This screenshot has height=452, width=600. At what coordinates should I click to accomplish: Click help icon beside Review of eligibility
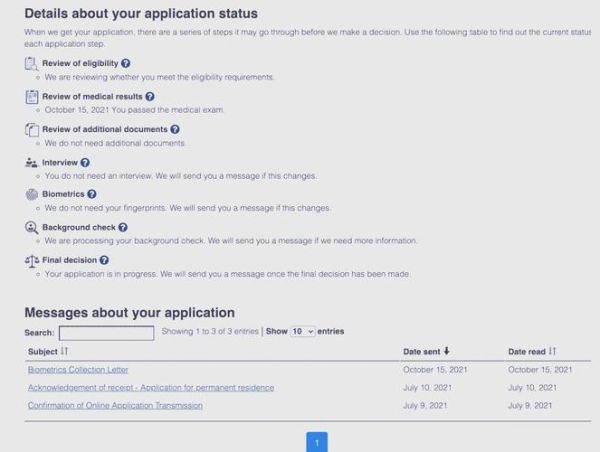point(125,63)
